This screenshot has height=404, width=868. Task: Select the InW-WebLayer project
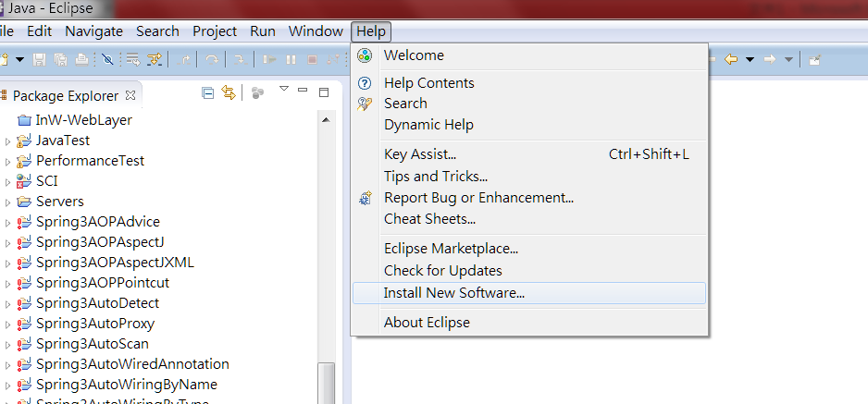[83, 119]
